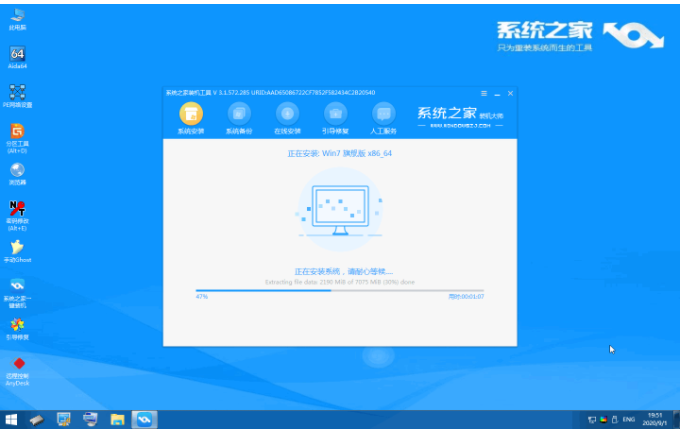684x432 pixels.
Task: Open the installer window menu icon
Action: (484, 93)
